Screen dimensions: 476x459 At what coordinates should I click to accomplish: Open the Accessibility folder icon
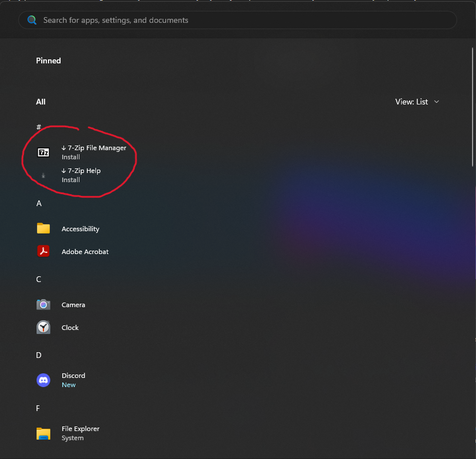43,228
